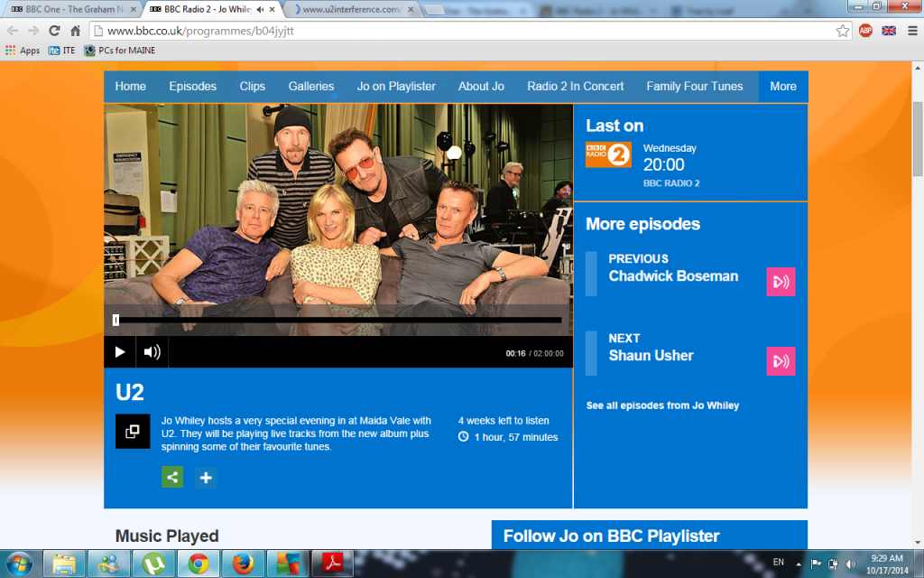Open Adobe Reader from taskbar

click(x=332, y=564)
